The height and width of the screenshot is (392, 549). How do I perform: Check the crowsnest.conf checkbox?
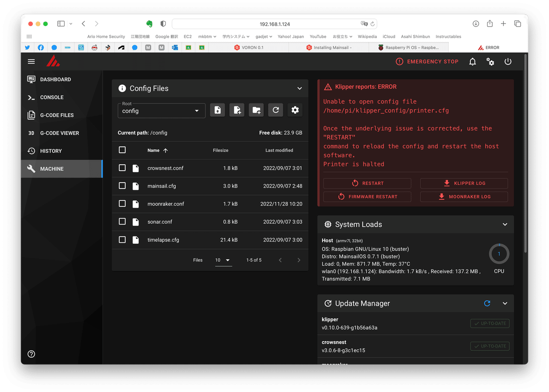click(122, 168)
